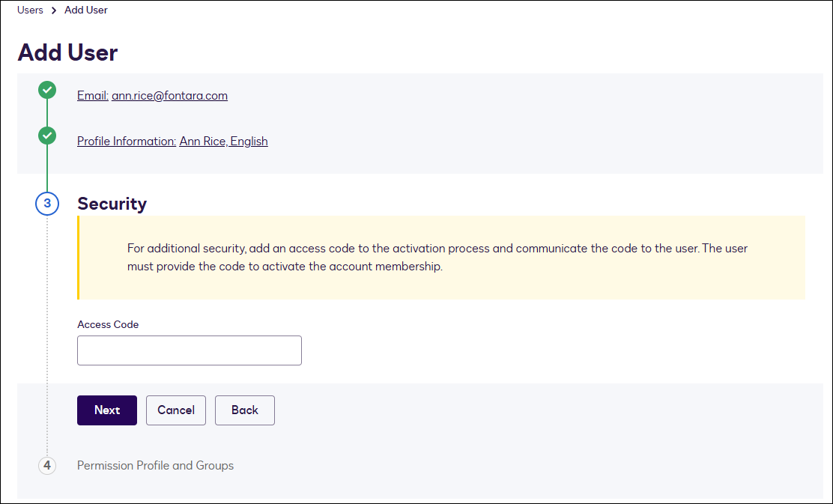Go Back to the previous step
Image resolution: width=833 pixels, height=504 pixels.
(245, 410)
